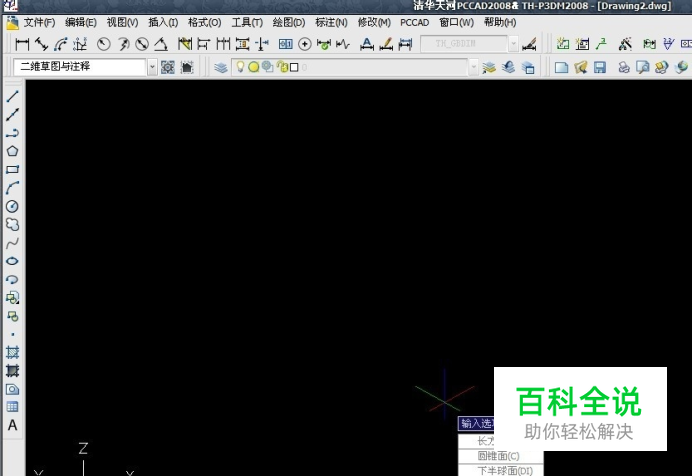Click the Center Mark icon
The width and height of the screenshot is (692, 476).
pyautogui.click(x=305, y=44)
